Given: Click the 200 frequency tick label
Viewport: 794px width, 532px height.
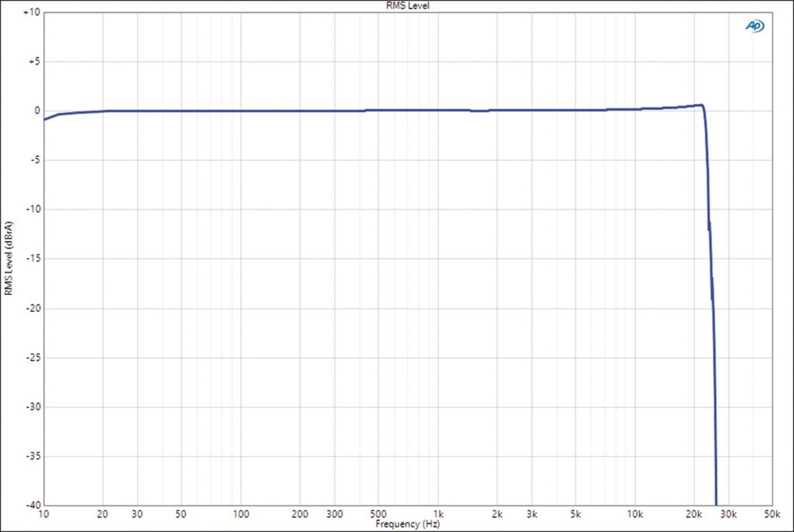Looking at the screenshot, I should [x=300, y=514].
